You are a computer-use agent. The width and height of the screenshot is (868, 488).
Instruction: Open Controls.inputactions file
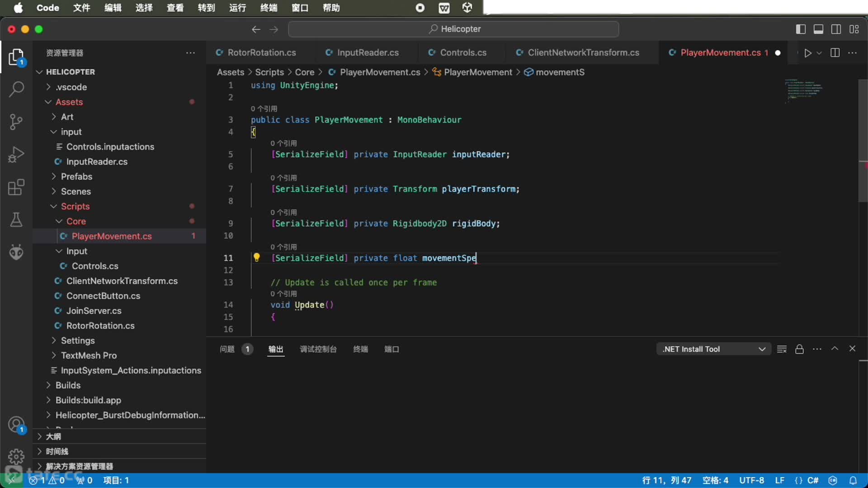[x=110, y=146]
